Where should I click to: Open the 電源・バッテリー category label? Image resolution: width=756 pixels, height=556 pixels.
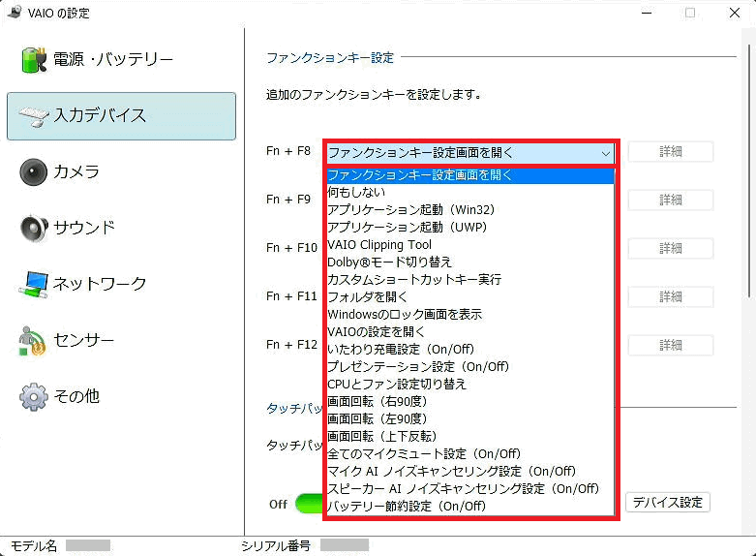click(x=113, y=60)
